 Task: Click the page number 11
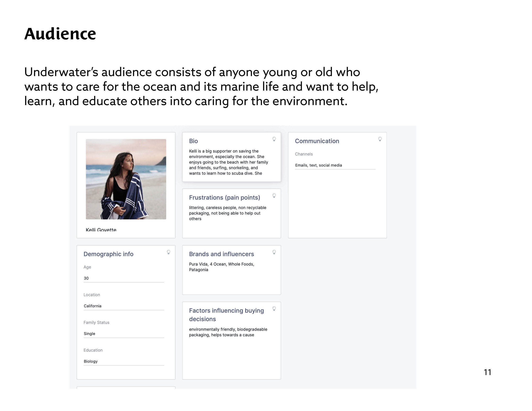click(488, 372)
